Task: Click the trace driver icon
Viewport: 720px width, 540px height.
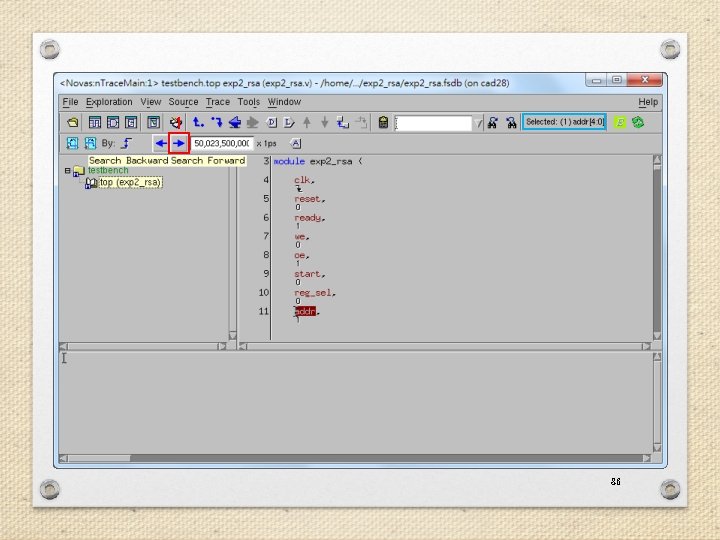Action: coord(198,123)
